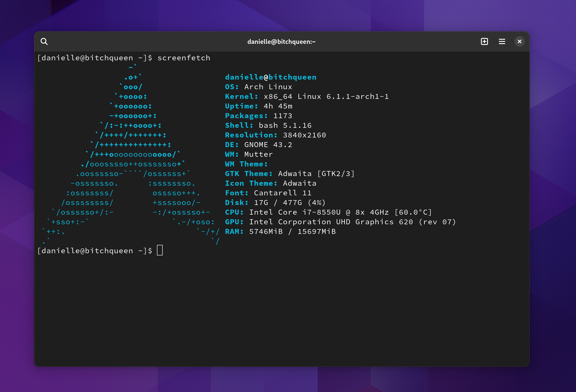The width and height of the screenshot is (576, 392).
Task: Click the cursor at the bottom prompt
Action: tap(160, 250)
